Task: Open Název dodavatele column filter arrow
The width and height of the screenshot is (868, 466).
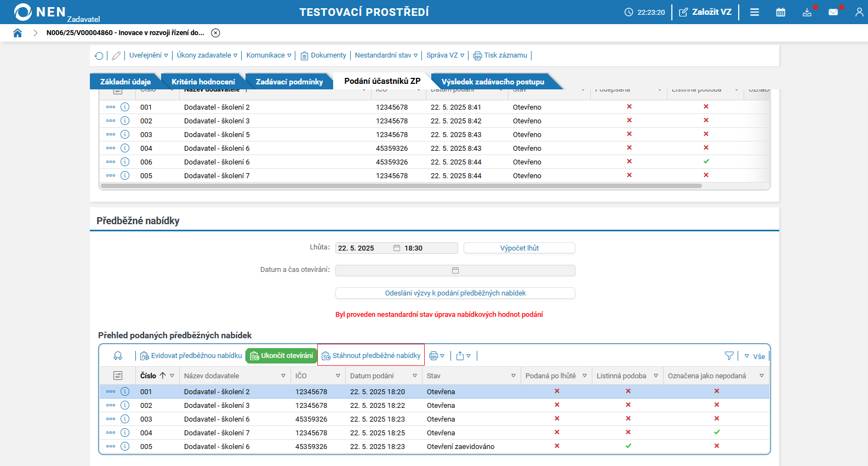Action: (283, 376)
